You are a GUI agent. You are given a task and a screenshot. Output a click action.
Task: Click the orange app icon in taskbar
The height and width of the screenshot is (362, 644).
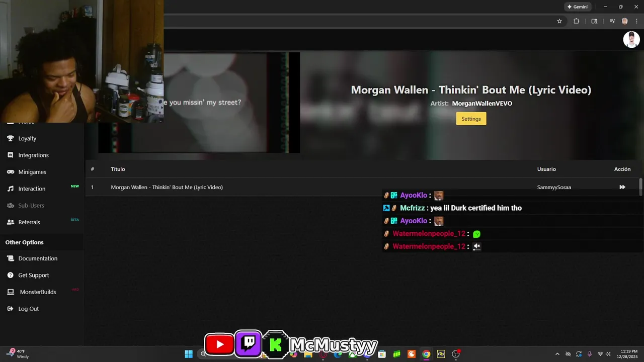(x=412, y=354)
